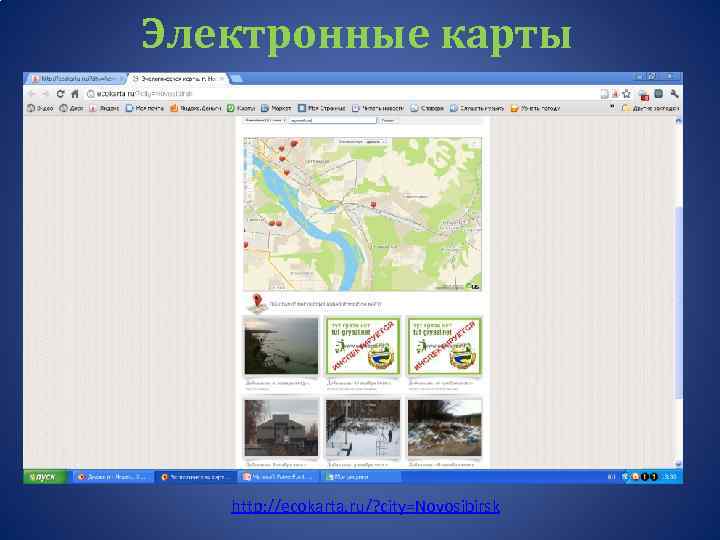This screenshot has width=720, height=540.
Task: Click the system tray clock
Action: point(670,477)
